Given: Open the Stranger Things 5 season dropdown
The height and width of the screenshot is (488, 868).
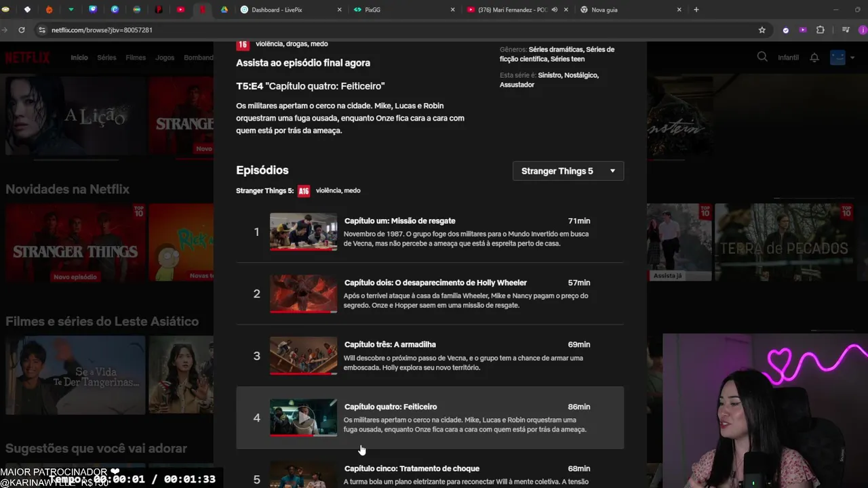Looking at the screenshot, I should point(568,171).
